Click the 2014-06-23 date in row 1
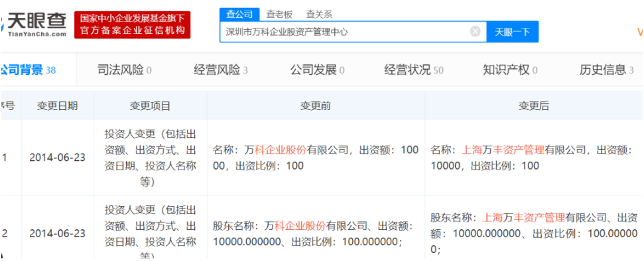 pos(58,158)
